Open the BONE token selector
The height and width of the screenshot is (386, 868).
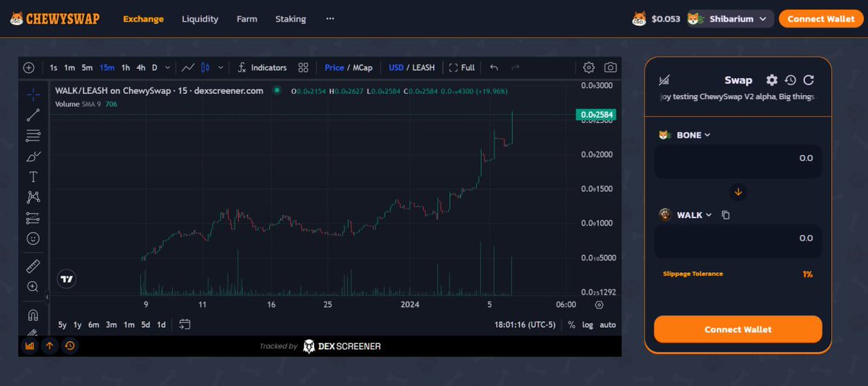[x=685, y=135]
